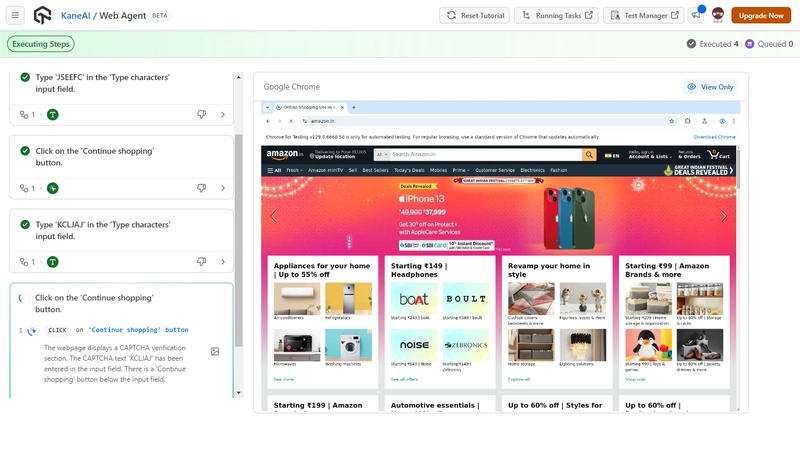Open Running Tasks in new tab
Viewport: 800px width, 449px height.
point(557,15)
